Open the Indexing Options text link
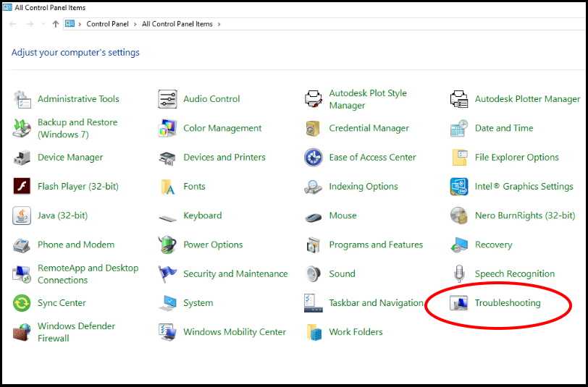This screenshot has height=387, width=588. (364, 187)
